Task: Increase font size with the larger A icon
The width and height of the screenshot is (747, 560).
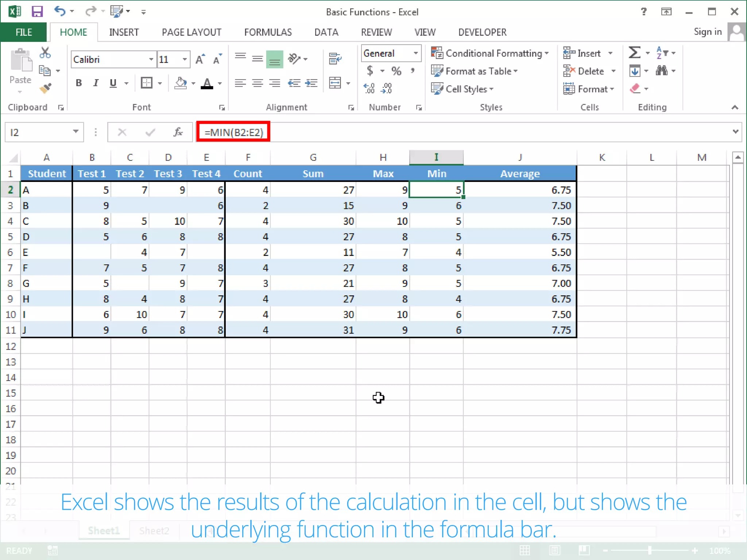Action: point(200,59)
